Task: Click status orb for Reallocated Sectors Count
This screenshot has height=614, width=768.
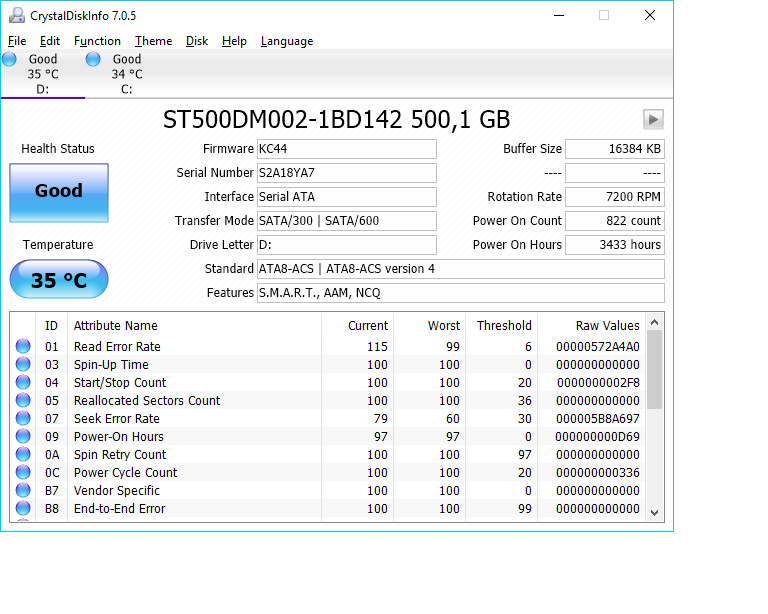Action: pos(23,401)
